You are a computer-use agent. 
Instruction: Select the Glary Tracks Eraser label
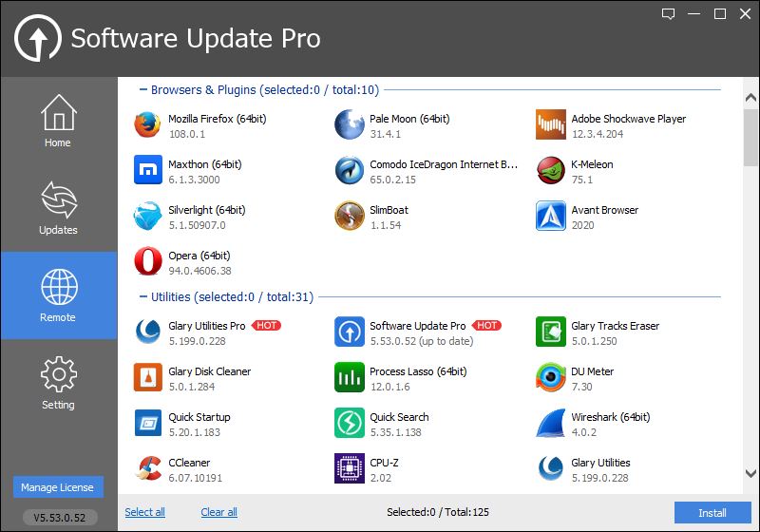(x=615, y=326)
